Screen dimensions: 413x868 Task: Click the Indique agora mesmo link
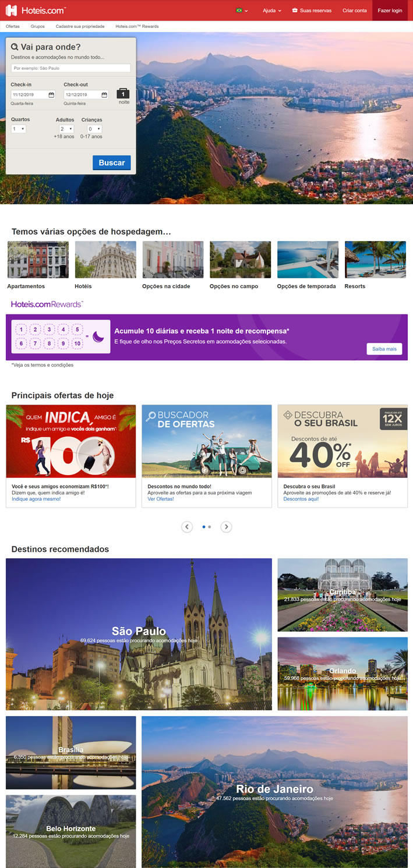pyautogui.click(x=36, y=499)
